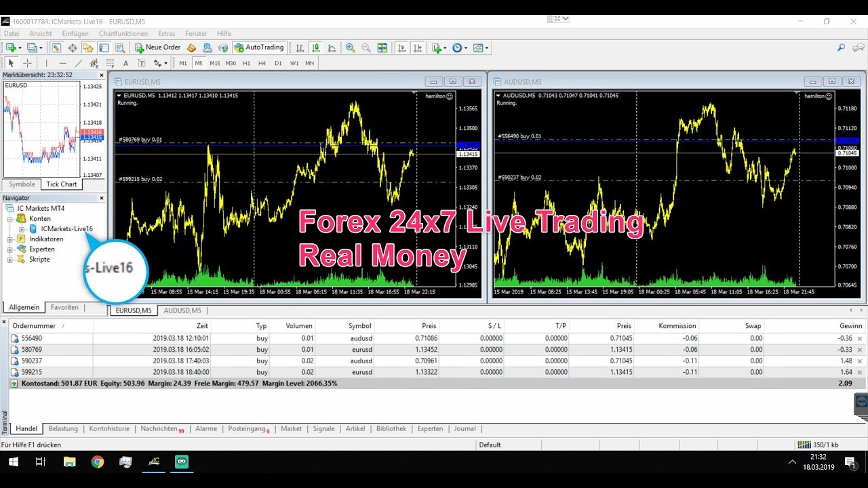Select the vertical line drawing tool
The image size is (868, 488).
[x=47, y=63]
